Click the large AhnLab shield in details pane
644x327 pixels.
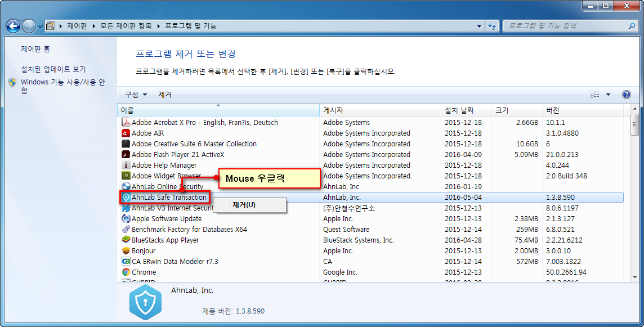[145, 302]
